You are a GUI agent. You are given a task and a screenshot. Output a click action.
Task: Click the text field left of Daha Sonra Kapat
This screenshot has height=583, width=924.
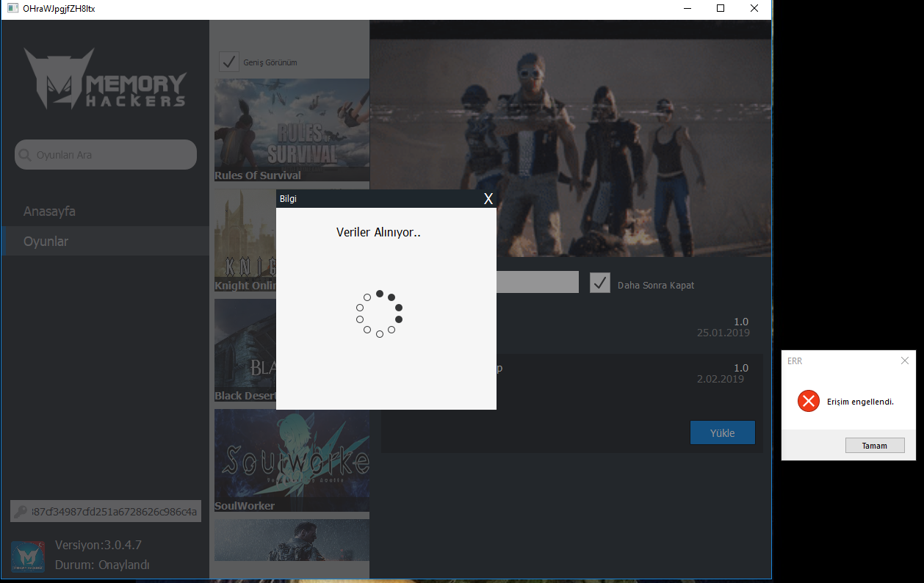click(538, 282)
